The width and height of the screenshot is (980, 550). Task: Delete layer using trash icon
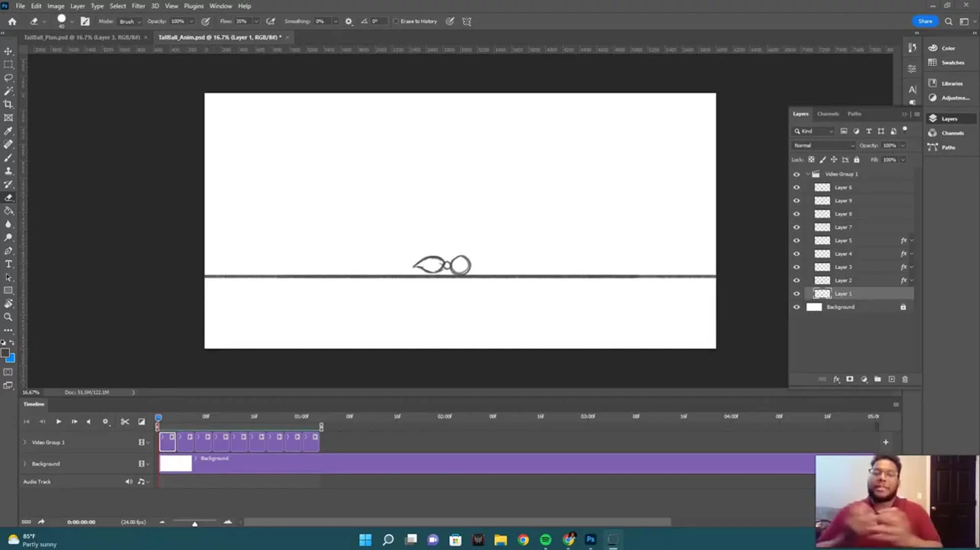[x=905, y=379]
